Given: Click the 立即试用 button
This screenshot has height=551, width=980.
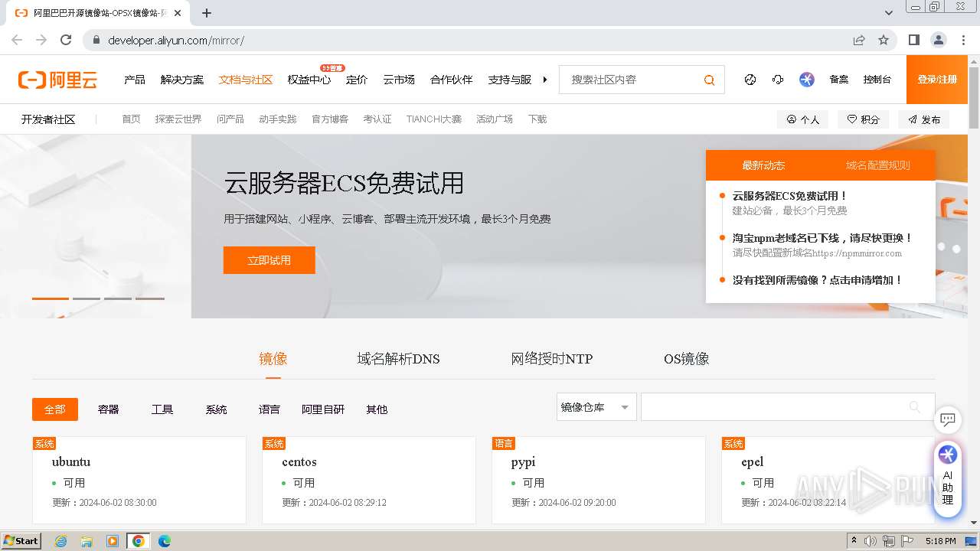Looking at the screenshot, I should point(269,260).
